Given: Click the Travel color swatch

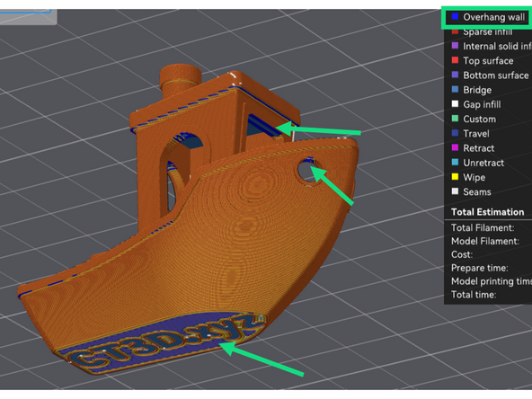Looking at the screenshot, I should click(455, 133).
